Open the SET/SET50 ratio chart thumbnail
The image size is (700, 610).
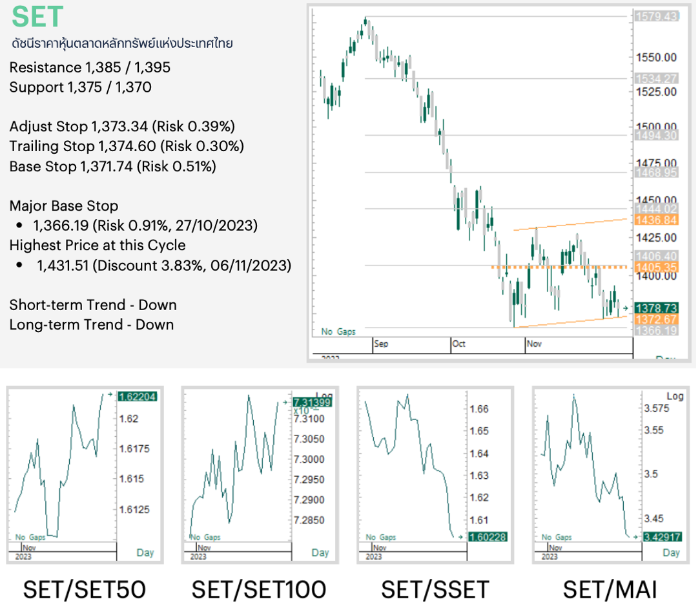(85, 474)
